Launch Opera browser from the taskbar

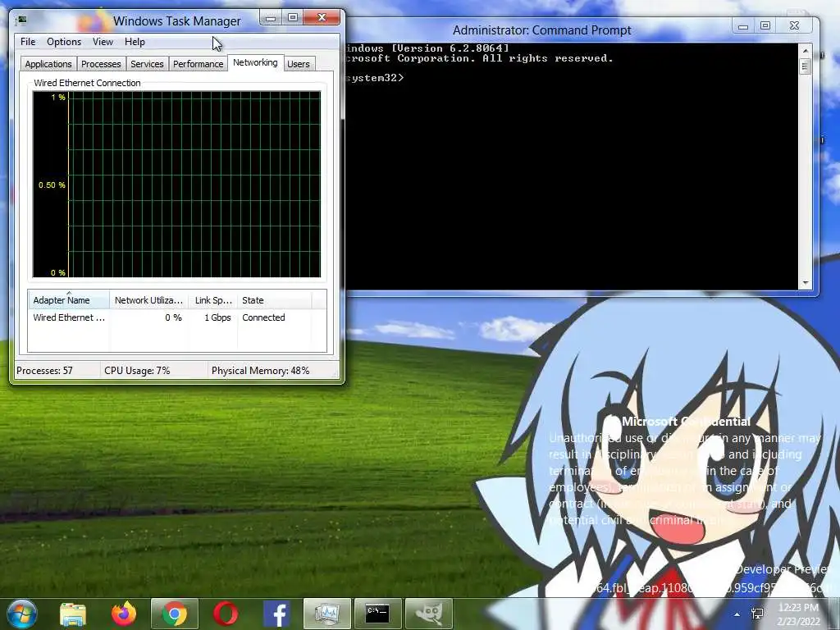click(x=226, y=614)
